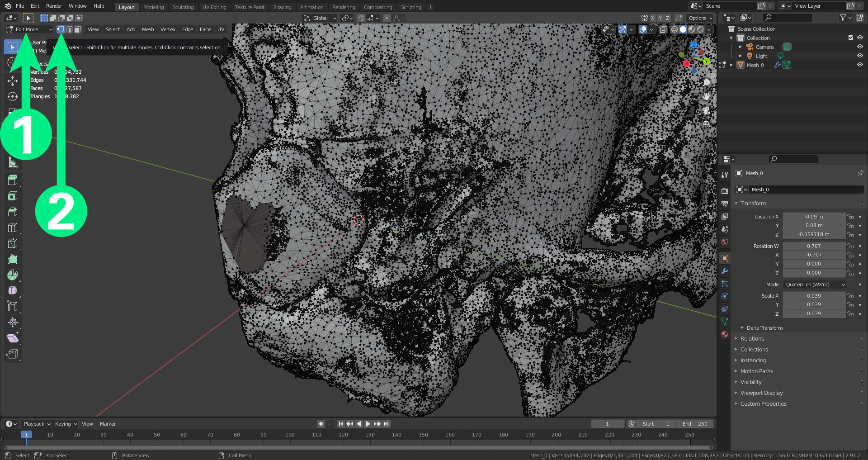
Task: Pick the Spin tool
Action: [x=13, y=275]
